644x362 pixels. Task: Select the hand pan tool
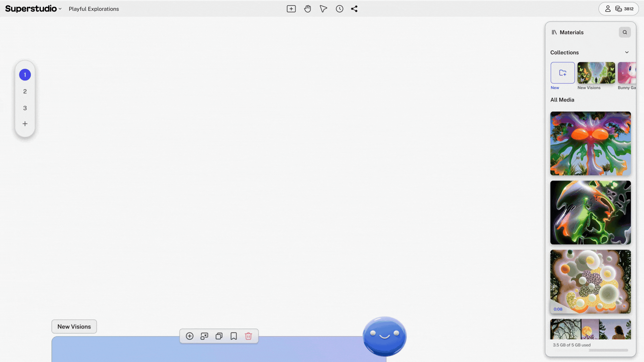point(307,9)
